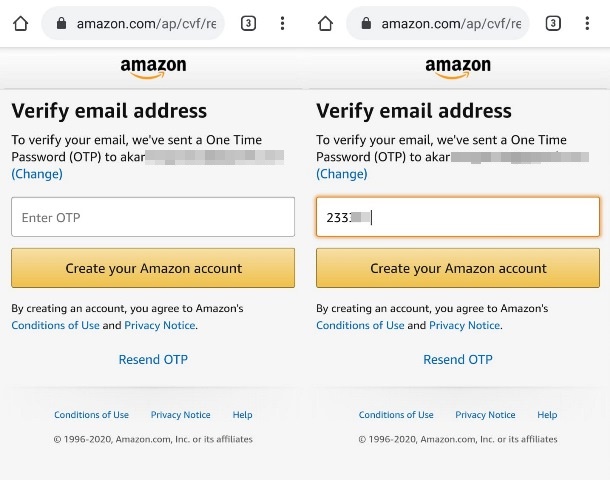Click left Create your Amazon account button
The image size is (610, 480).
pos(153,268)
